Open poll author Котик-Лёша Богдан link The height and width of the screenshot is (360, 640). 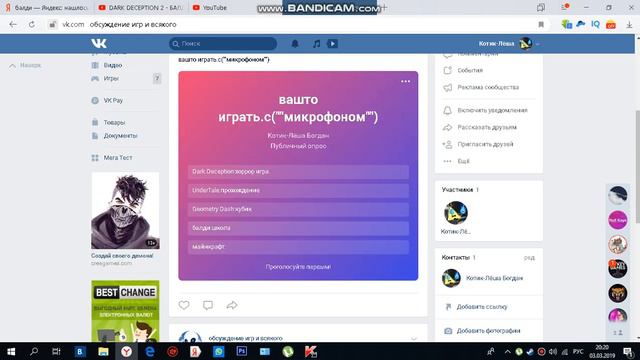(298, 136)
